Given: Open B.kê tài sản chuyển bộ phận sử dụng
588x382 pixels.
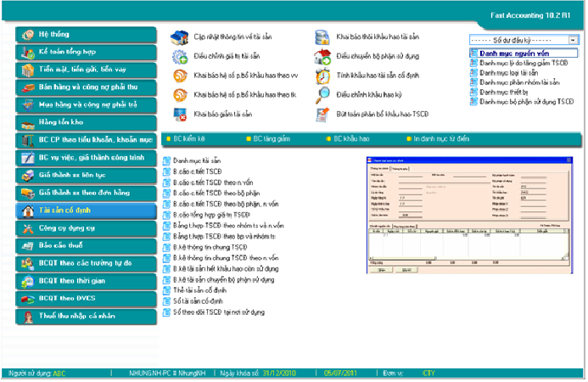Looking at the screenshot, I should tap(224, 280).
